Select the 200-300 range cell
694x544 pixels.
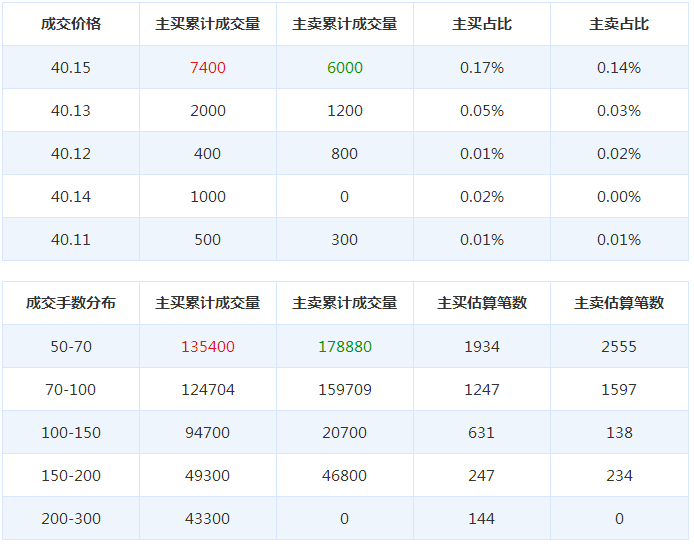(x=71, y=518)
